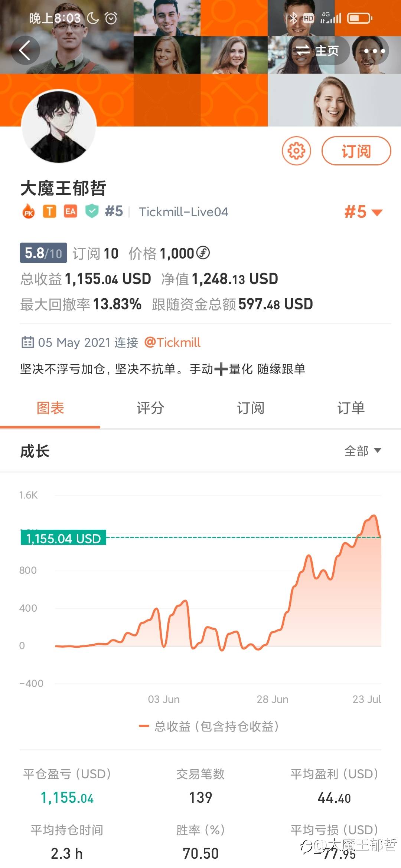Tap the back arrow icon
The image size is (401, 868).
coord(25,50)
